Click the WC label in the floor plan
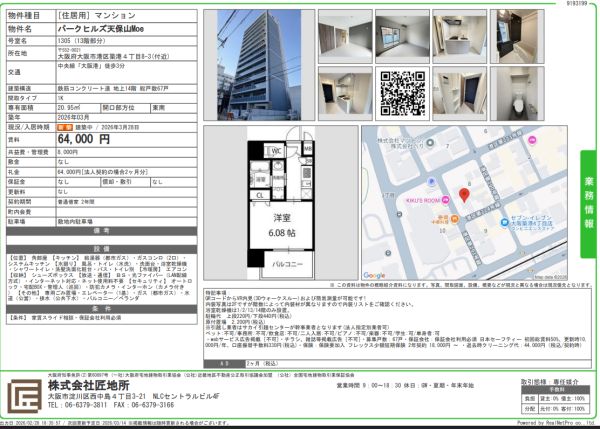 click(x=276, y=151)
